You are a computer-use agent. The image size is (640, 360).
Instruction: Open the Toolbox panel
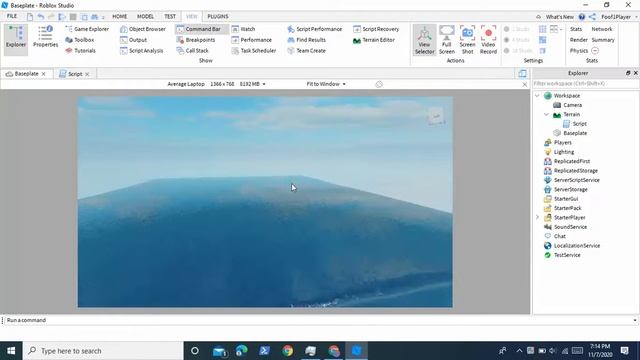pos(80,40)
